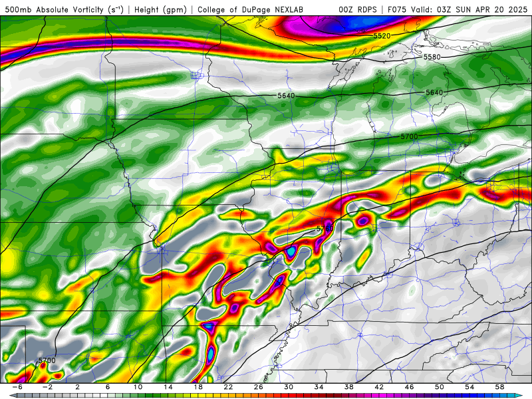The image size is (532, 399).
Task: Click the 5760 height contour label
Action: (325, 229)
